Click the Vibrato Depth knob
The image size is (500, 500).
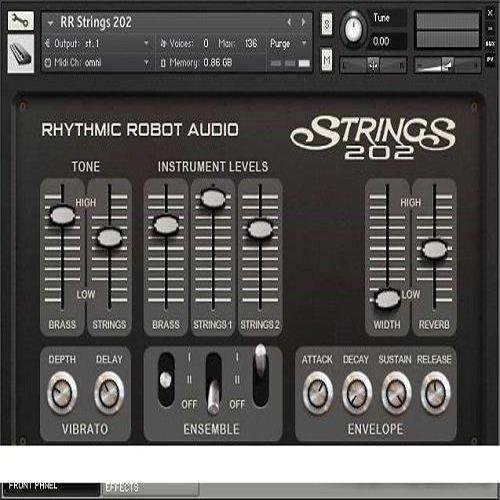(x=62, y=393)
